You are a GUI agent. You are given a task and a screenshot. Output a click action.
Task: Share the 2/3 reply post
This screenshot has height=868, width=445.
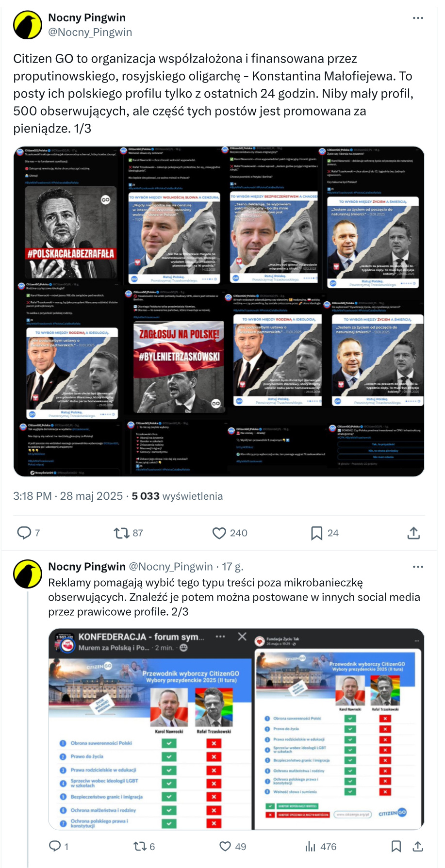(x=418, y=846)
